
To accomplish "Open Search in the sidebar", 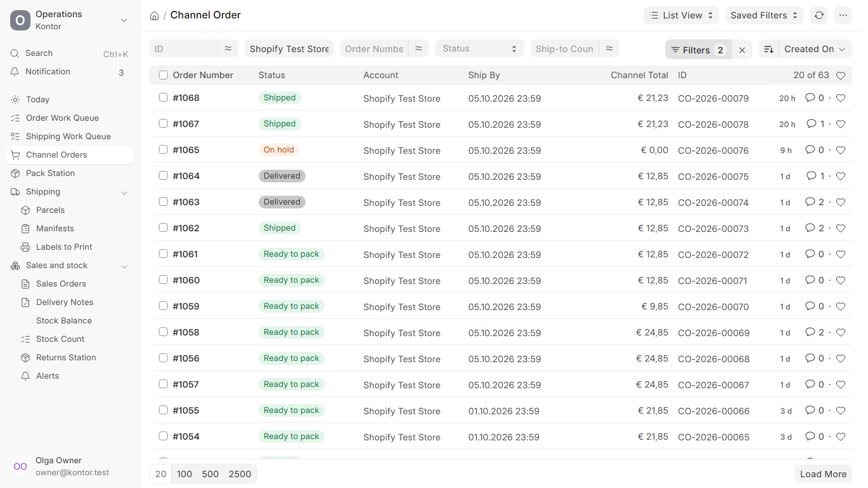I will (x=70, y=53).
